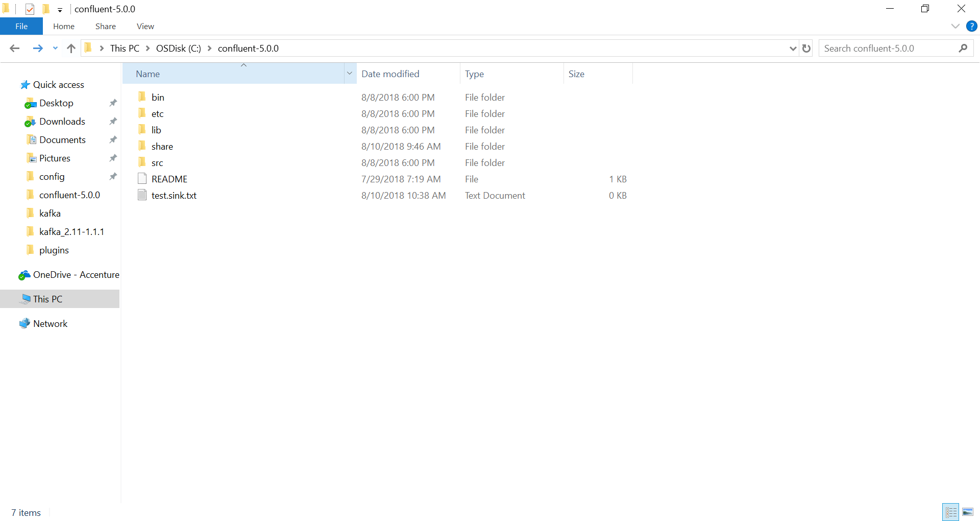Open Pictures in Quick access
Screen dimensions: 980x521
pos(55,158)
